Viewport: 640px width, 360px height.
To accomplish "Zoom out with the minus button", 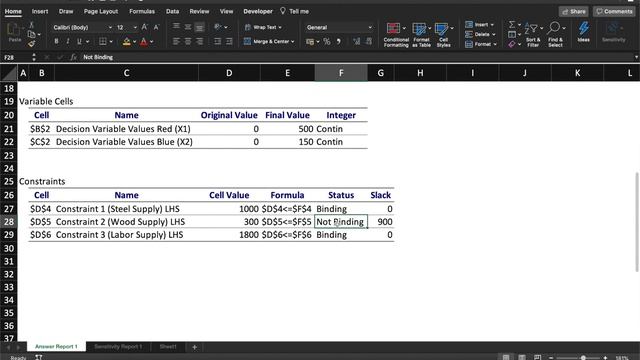I will (551, 358).
